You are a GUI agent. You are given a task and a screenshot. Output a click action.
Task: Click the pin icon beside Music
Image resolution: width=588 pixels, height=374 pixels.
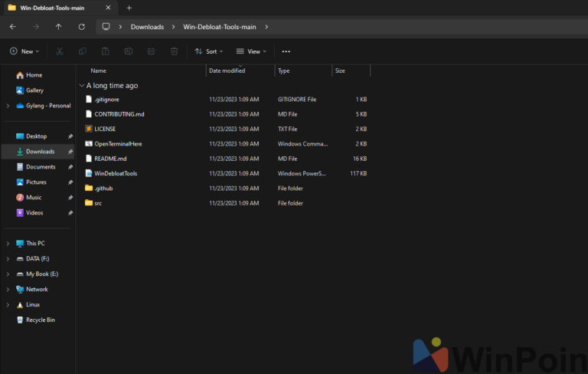coord(70,198)
